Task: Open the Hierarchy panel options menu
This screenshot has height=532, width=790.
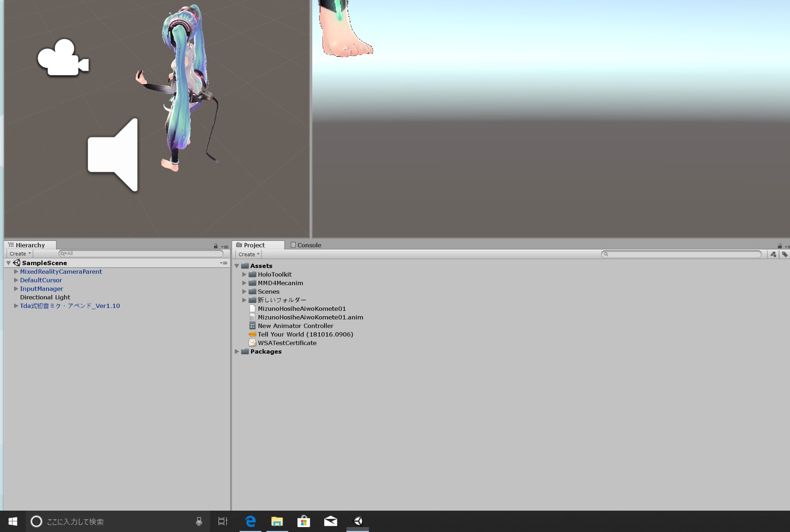Action: pos(225,247)
